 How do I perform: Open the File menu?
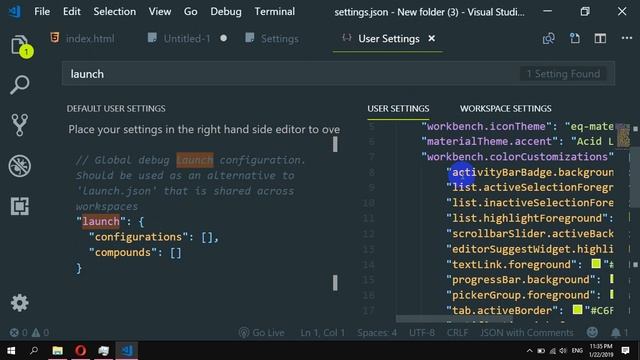coord(42,11)
